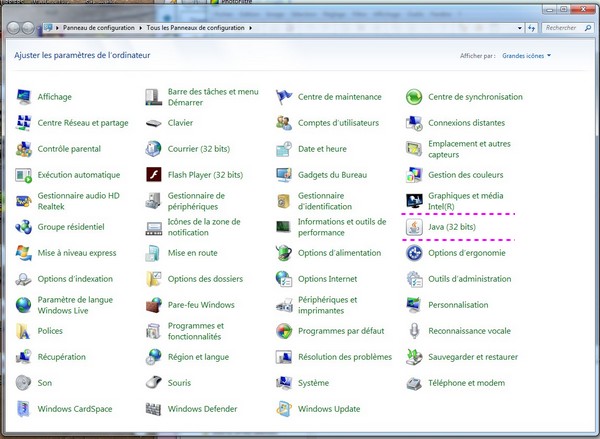
Task: Open the Grandes icônes view dropdown
Action: click(527, 55)
